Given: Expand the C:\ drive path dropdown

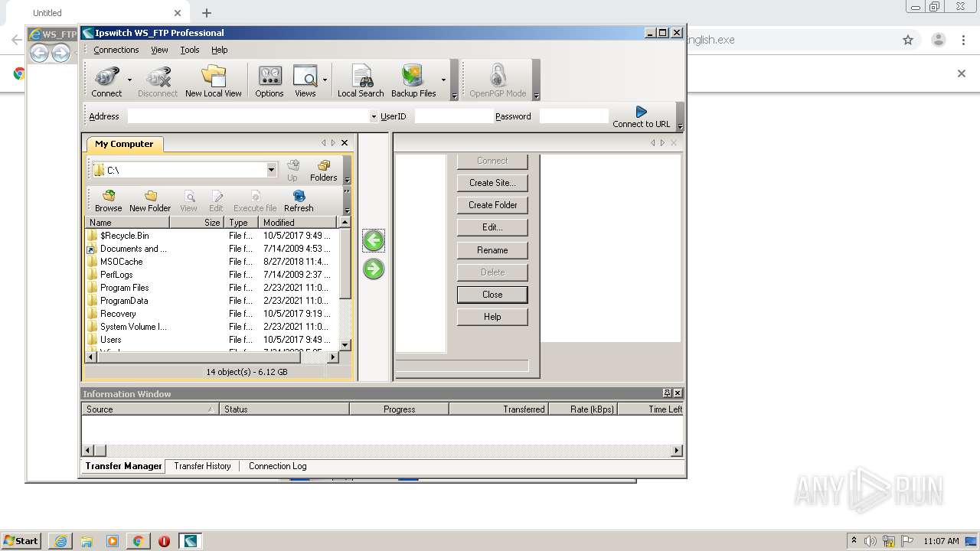Looking at the screenshot, I should point(272,170).
